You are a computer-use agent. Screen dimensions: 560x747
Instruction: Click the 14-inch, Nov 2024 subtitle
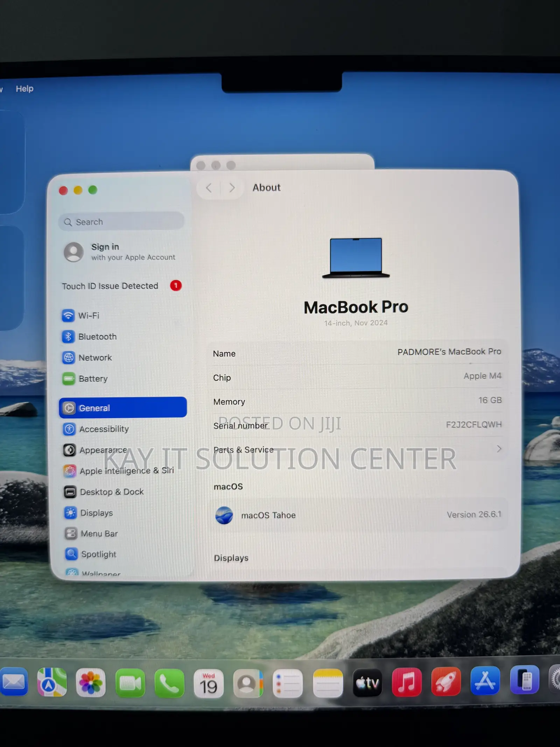pyautogui.click(x=356, y=323)
